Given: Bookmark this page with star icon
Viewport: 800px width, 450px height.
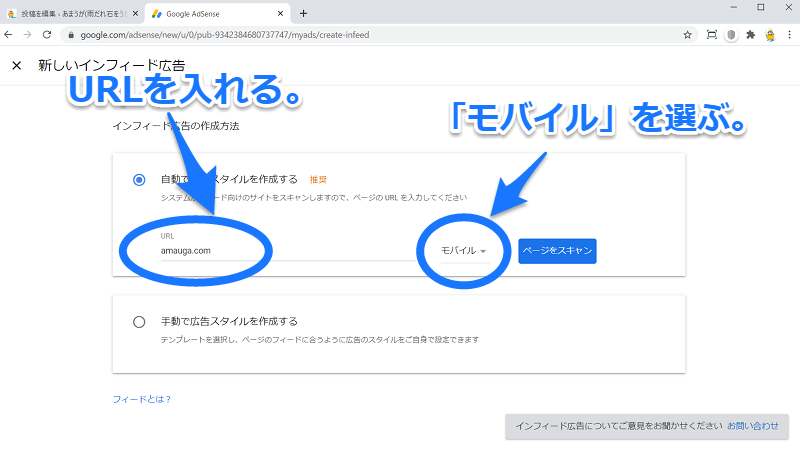Looking at the screenshot, I should point(687,34).
